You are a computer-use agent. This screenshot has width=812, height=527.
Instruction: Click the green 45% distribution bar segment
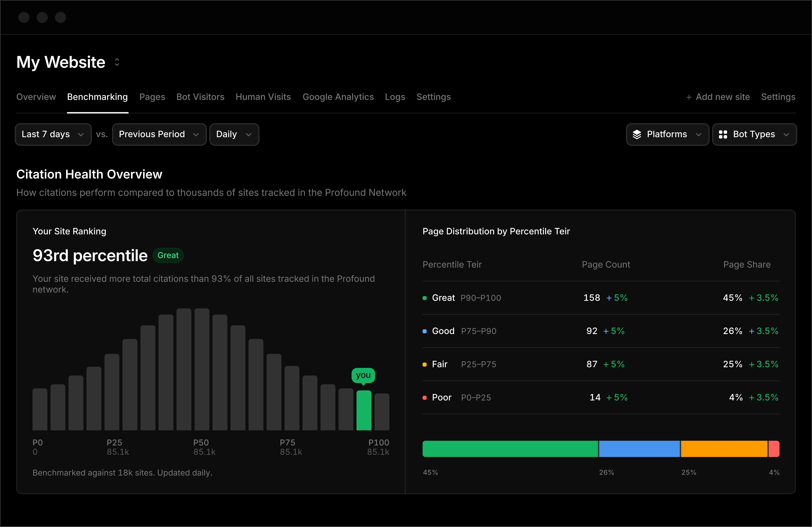(x=510, y=449)
